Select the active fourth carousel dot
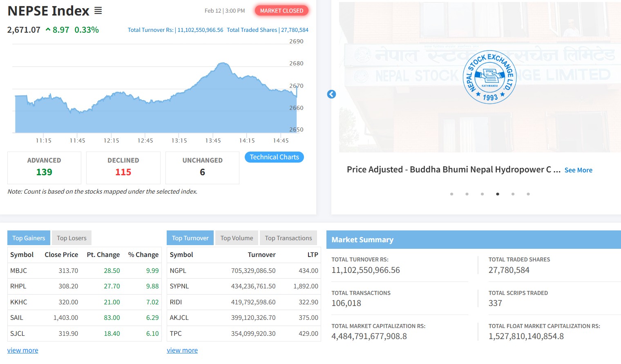The width and height of the screenshot is (621, 364). coord(498,194)
